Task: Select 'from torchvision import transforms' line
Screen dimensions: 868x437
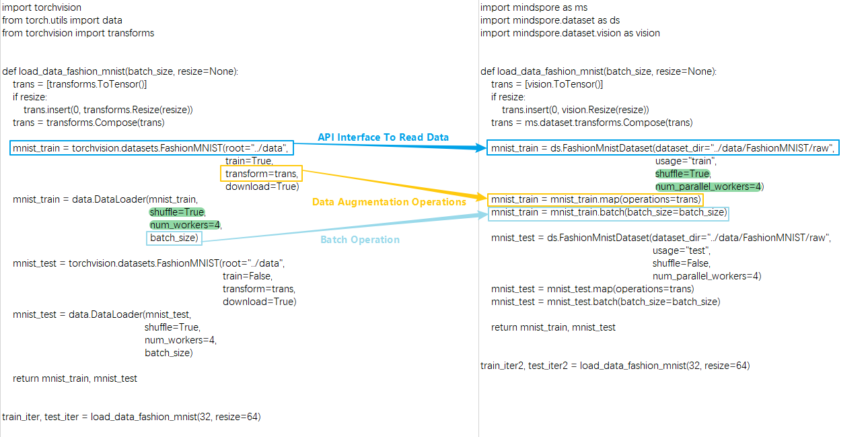Action: [78, 33]
